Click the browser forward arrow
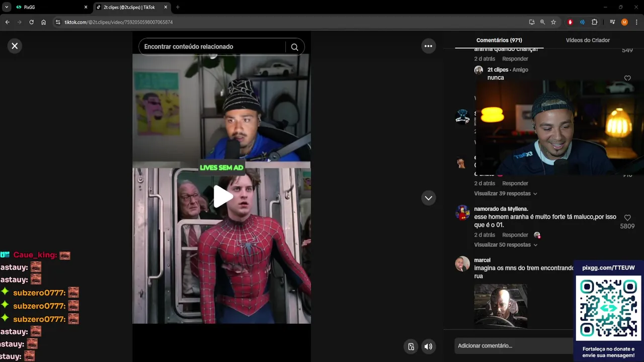This screenshot has width=644, height=362. click(19, 22)
